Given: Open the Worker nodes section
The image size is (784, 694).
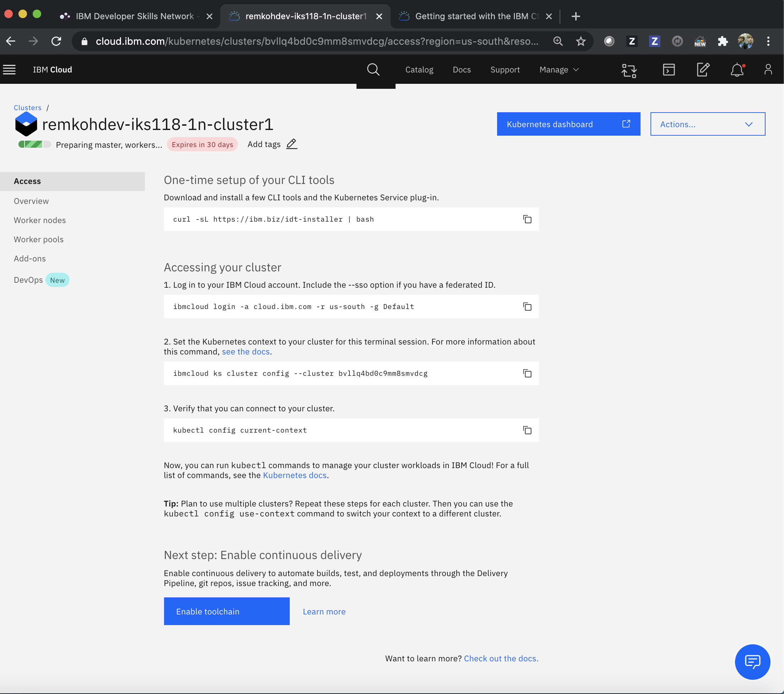Looking at the screenshot, I should [40, 220].
